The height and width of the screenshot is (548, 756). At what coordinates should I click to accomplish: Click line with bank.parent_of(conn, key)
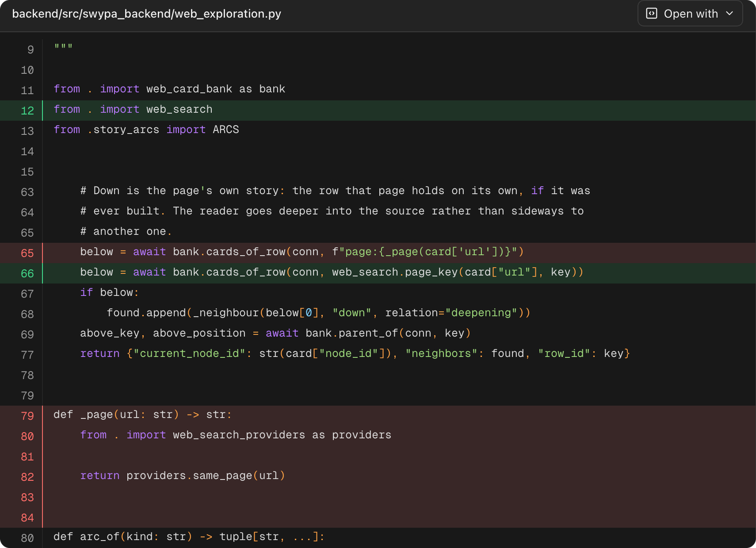[x=275, y=333]
